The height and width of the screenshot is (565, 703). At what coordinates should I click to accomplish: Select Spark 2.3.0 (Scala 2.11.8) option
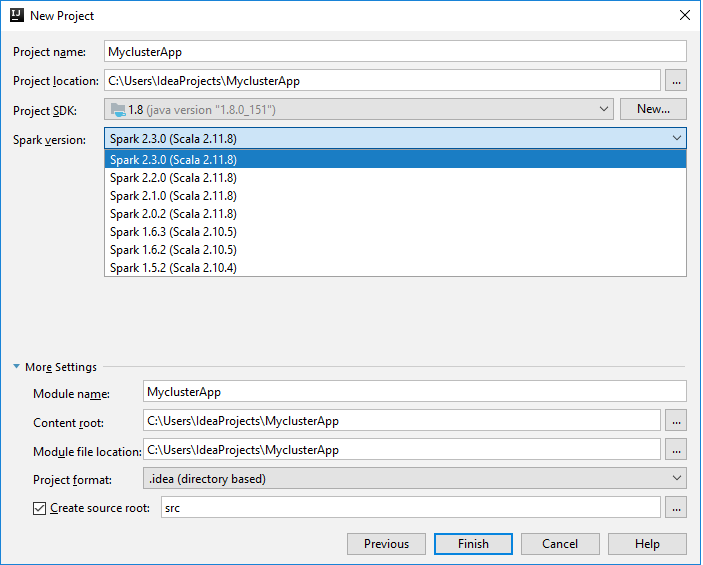pyautogui.click(x=395, y=159)
